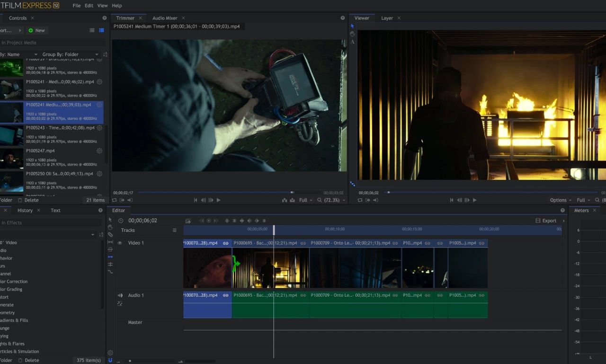The height and width of the screenshot is (364, 606).
Task: Open Viewer quality Full dropdown
Action: click(x=583, y=200)
